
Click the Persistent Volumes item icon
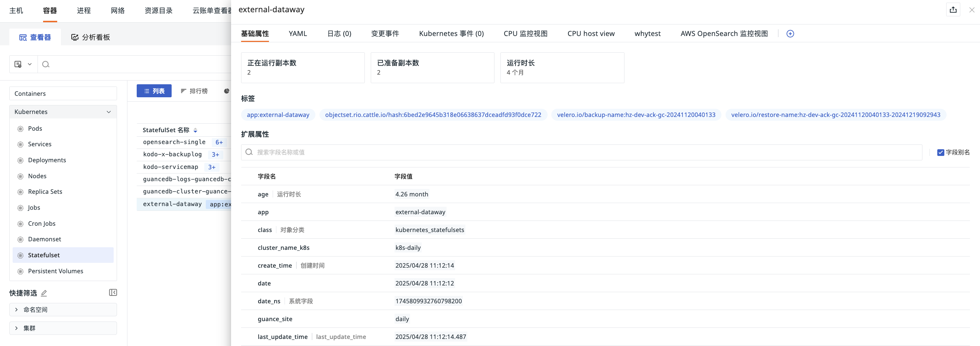[x=20, y=271]
